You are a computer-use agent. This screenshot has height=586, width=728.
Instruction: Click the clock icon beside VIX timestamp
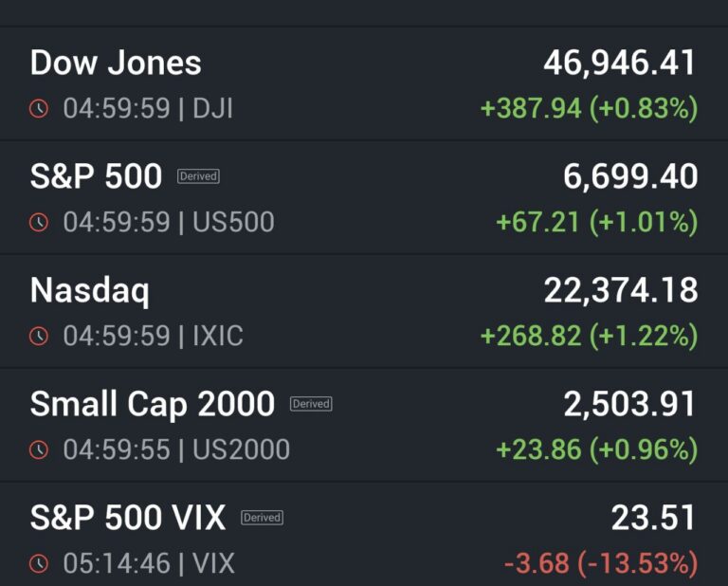coord(39,564)
